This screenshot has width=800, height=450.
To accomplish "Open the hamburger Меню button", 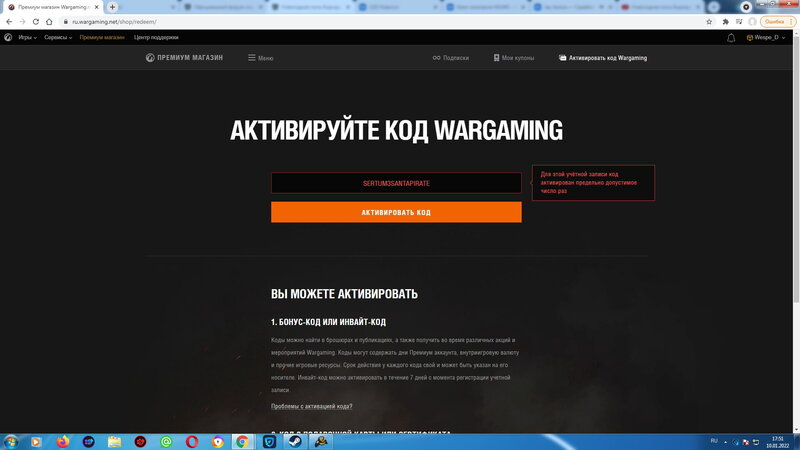I will [261, 58].
